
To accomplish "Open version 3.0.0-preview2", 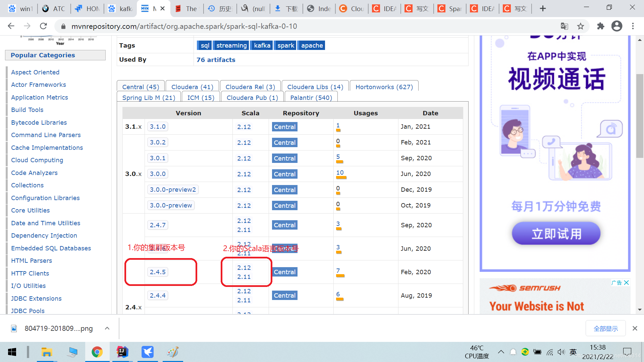I will coord(173,190).
